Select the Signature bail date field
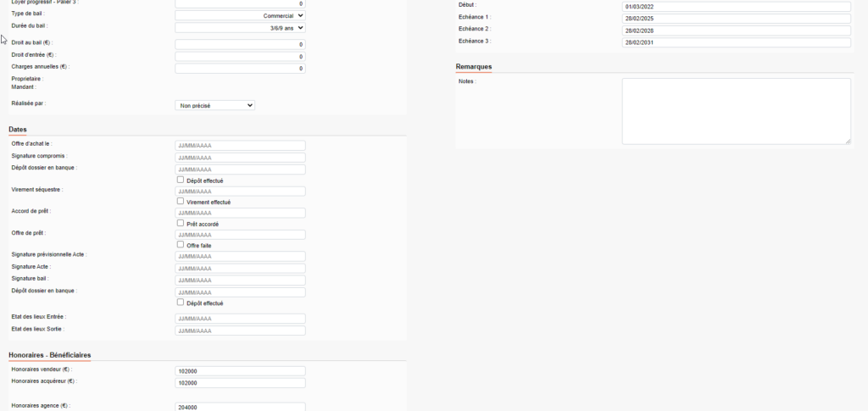This screenshot has height=411, width=868. [x=240, y=280]
